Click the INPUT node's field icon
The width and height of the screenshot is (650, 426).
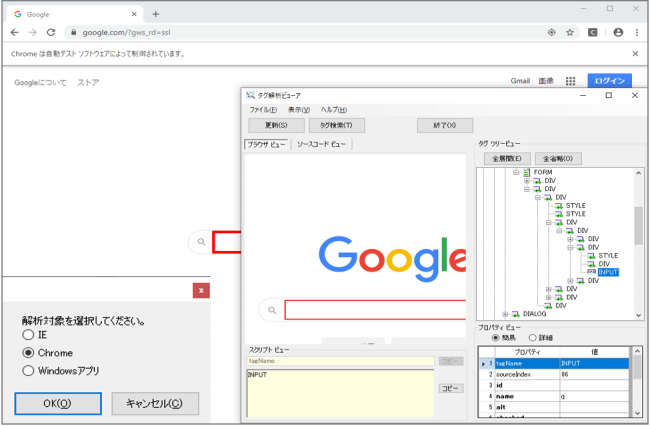pyautogui.click(x=592, y=272)
